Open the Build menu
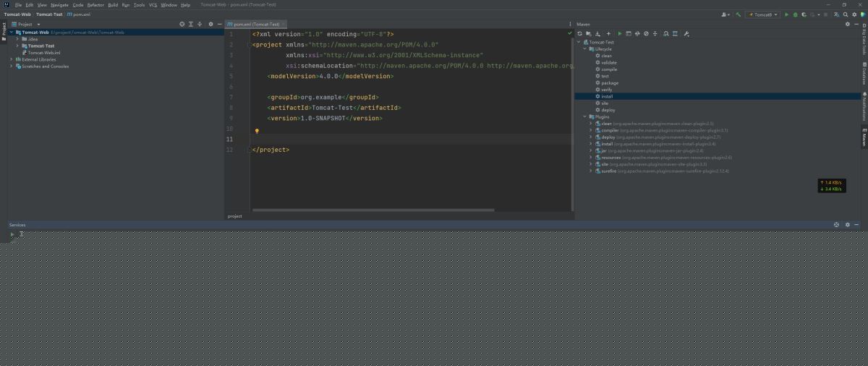Screen dimensions: 868x366 pos(113,4)
